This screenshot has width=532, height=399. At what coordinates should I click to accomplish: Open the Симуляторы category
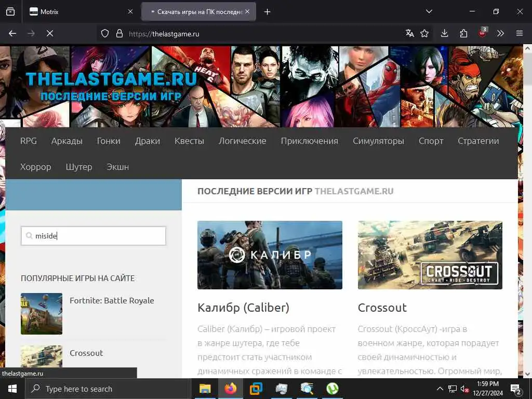(378, 141)
